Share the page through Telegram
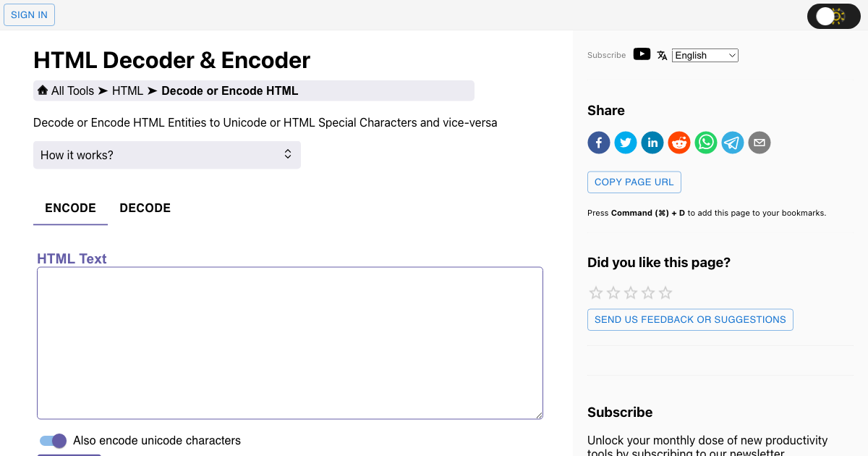This screenshot has width=868, height=456. click(732, 143)
